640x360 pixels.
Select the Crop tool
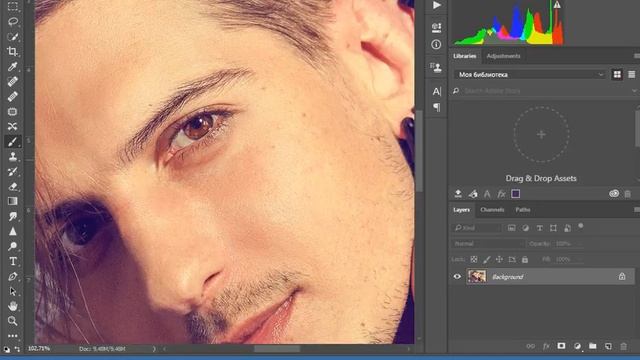pos(13,51)
